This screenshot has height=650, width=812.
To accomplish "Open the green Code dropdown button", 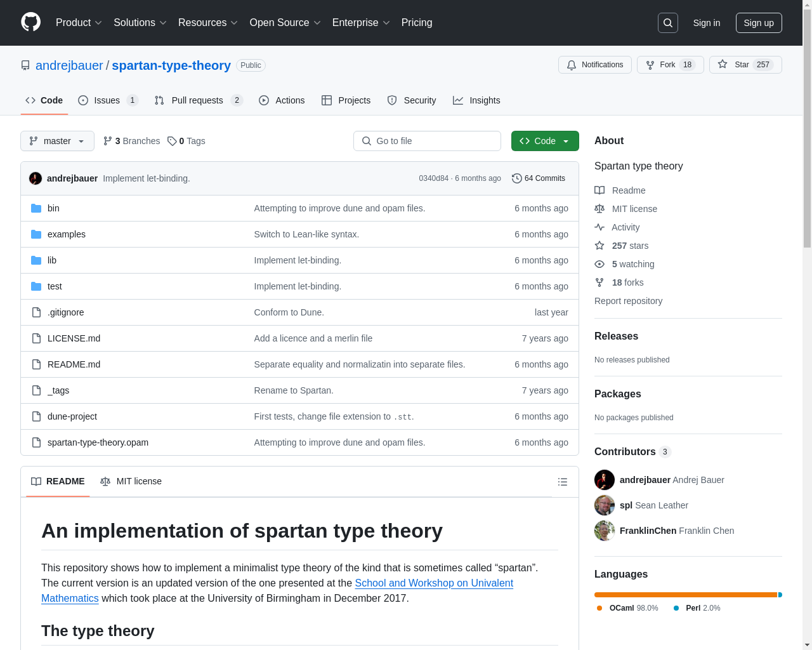I will [545, 141].
